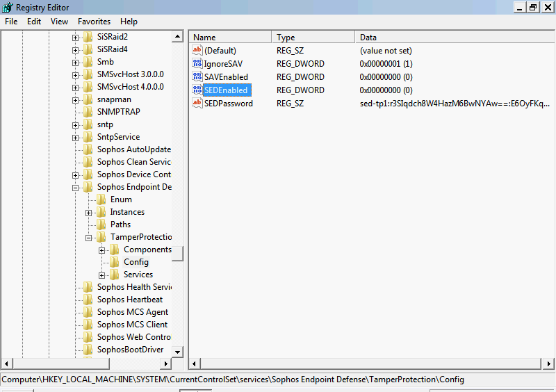The image size is (556, 392).
Task: Click the (Default) string value icon
Action: [x=197, y=50]
